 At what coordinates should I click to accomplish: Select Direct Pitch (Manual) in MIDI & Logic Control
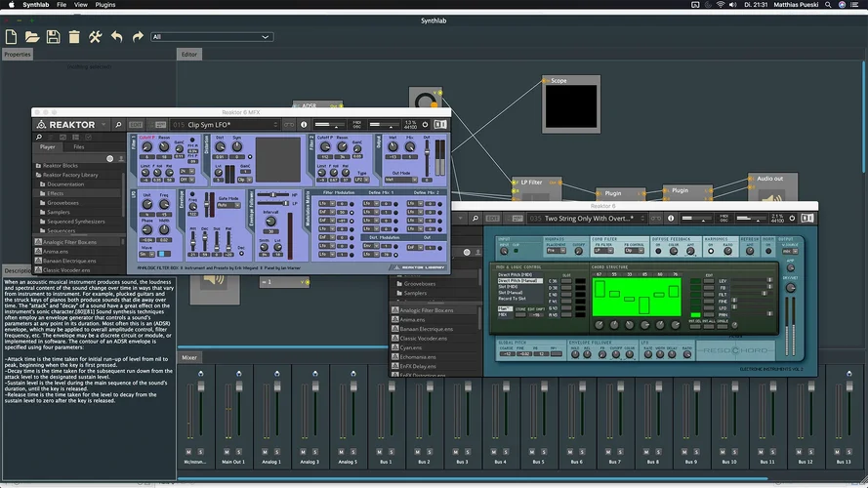coord(518,280)
